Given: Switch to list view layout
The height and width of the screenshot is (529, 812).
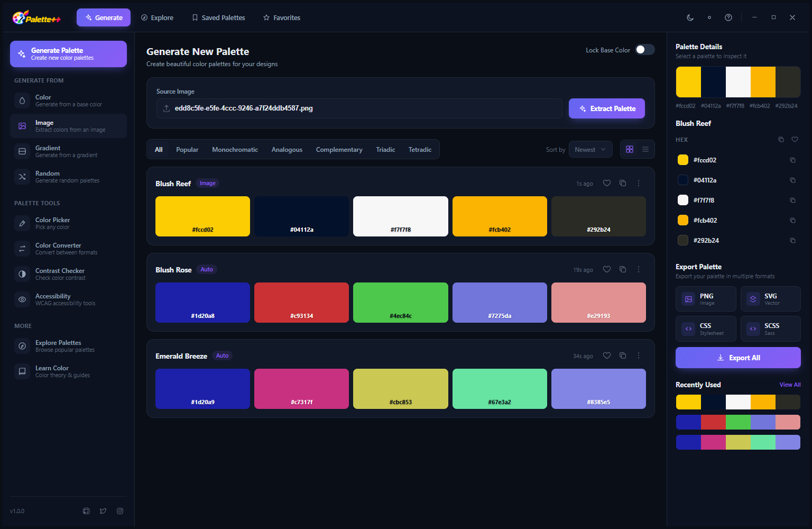Looking at the screenshot, I should tap(645, 149).
